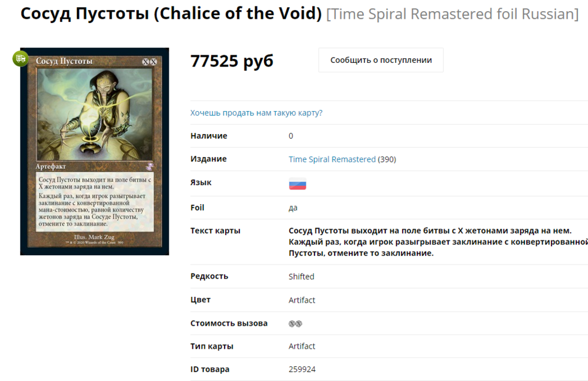
Task: Click the Цвет value Artifact
Action: point(302,300)
